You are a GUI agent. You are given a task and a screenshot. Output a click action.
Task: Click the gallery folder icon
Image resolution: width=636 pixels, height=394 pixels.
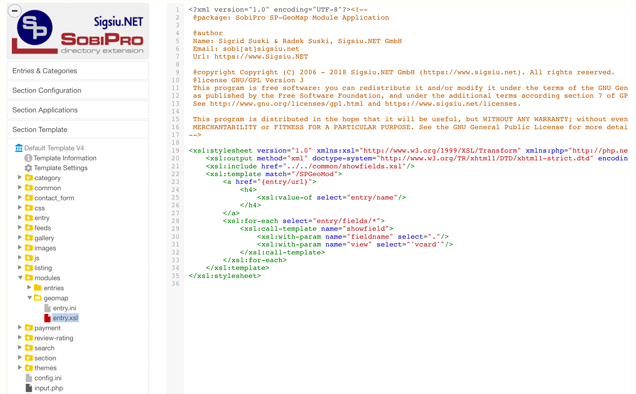click(x=29, y=237)
